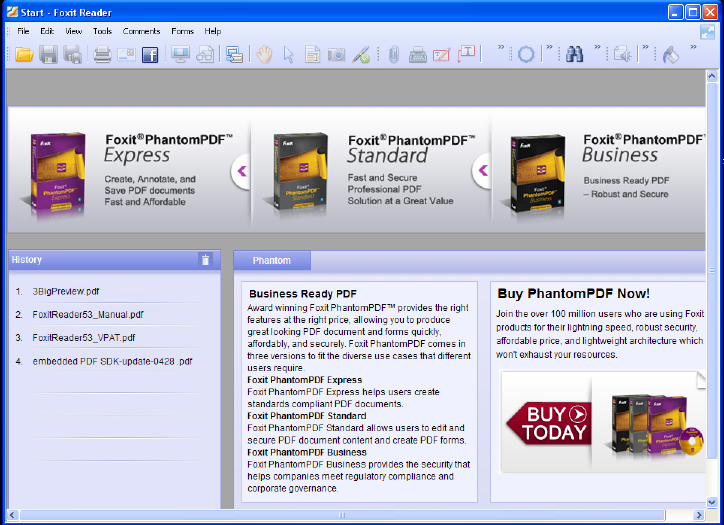Expand toolbar overflow chevron after the Callout tool

(x=501, y=47)
